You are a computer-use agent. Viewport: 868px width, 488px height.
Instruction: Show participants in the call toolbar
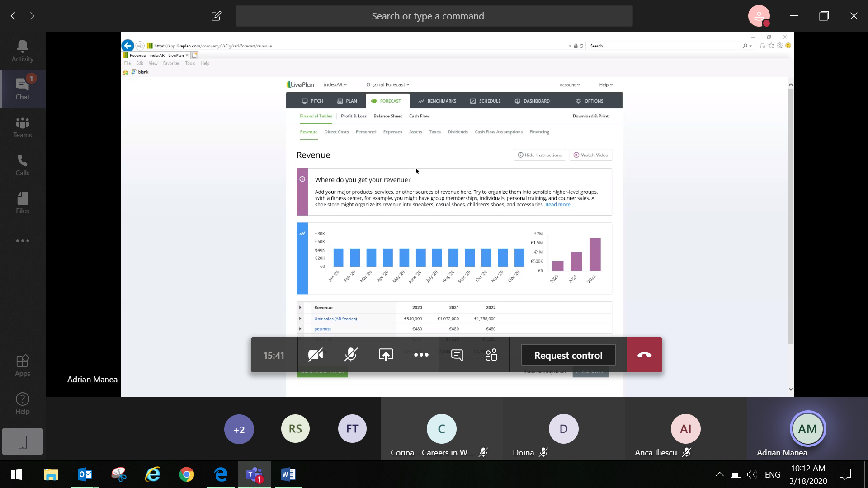(x=491, y=355)
